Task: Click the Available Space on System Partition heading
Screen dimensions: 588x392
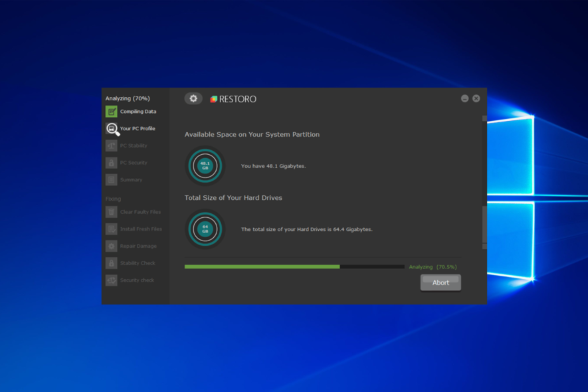Action: click(252, 134)
